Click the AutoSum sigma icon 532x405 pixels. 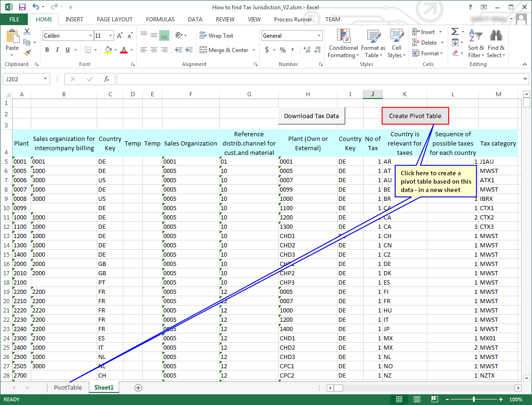click(x=455, y=32)
